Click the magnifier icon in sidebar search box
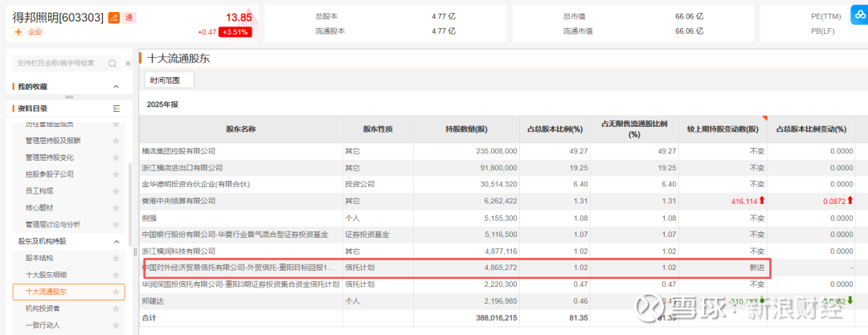The height and width of the screenshot is (335, 868). tap(113, 63)
